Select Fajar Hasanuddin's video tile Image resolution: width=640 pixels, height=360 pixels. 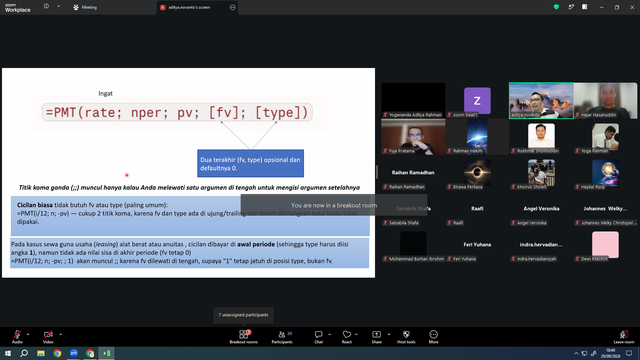[x=605, y=100]
